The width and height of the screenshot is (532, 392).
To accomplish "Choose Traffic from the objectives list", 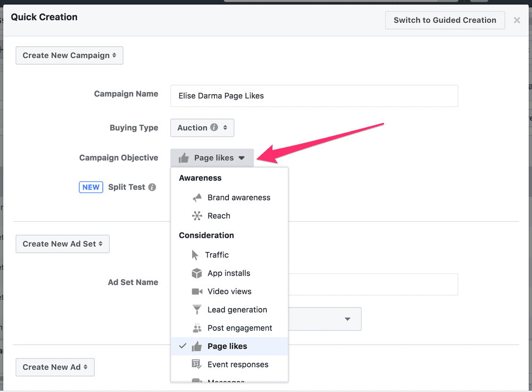I will tap(229, 255).
